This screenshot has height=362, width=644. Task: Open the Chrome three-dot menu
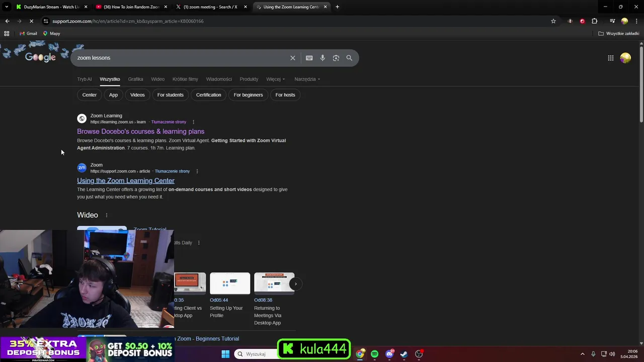click(636, 21)
